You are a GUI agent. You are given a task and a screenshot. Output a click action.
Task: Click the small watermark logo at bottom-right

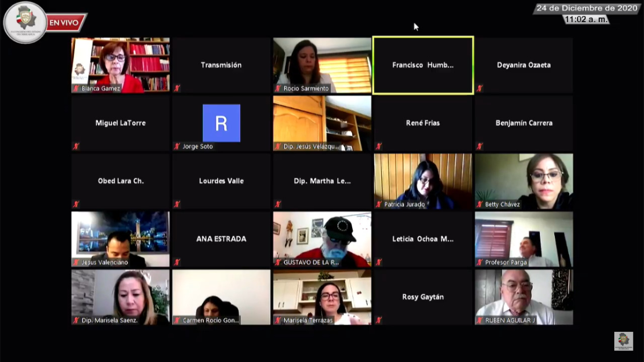pos(623,340)
